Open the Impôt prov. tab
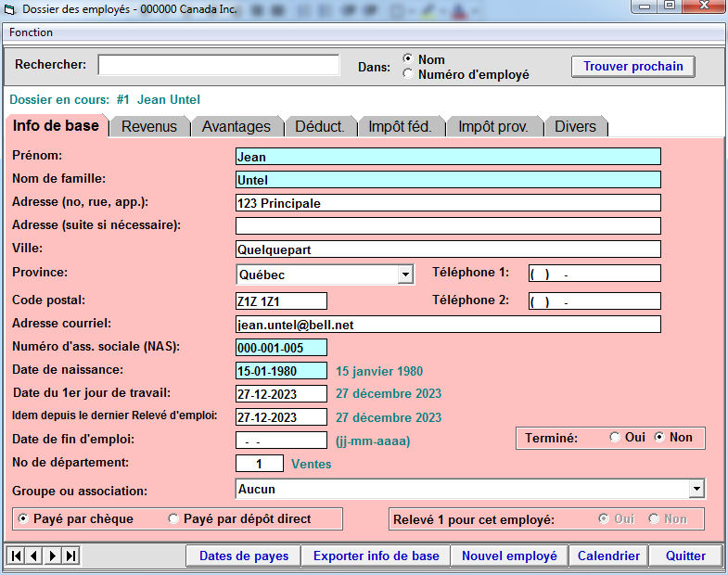 [x=493, y=127]
